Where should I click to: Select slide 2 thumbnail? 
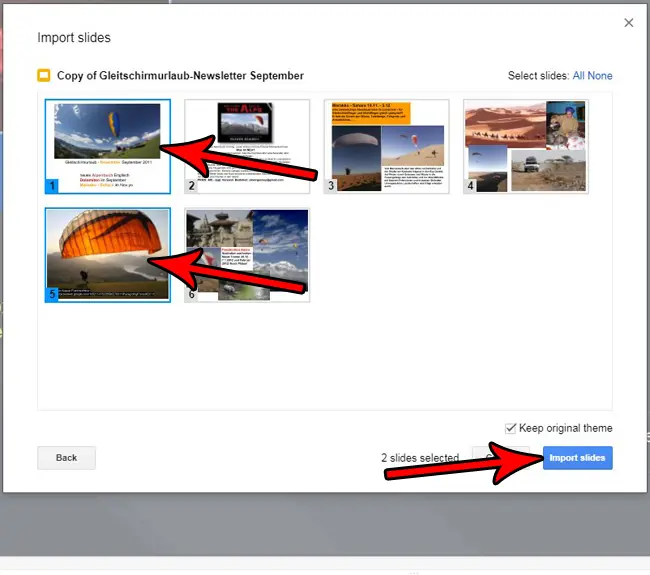point(247,146)
